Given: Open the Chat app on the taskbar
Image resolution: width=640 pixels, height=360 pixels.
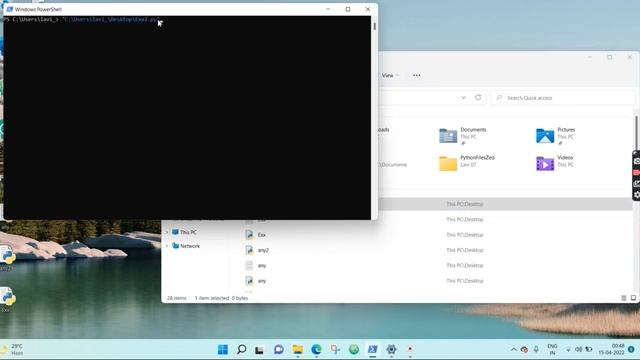Looking at the screenshot, I should [279, 349].
